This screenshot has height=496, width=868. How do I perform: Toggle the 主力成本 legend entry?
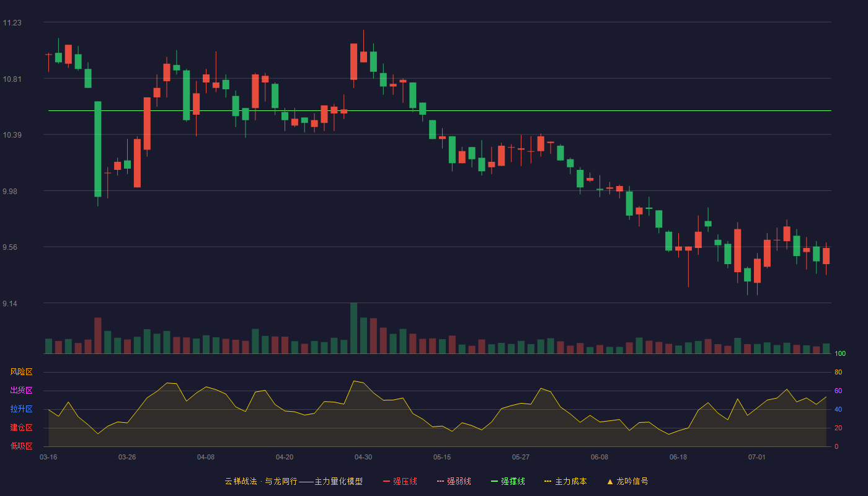click(565, 481)
